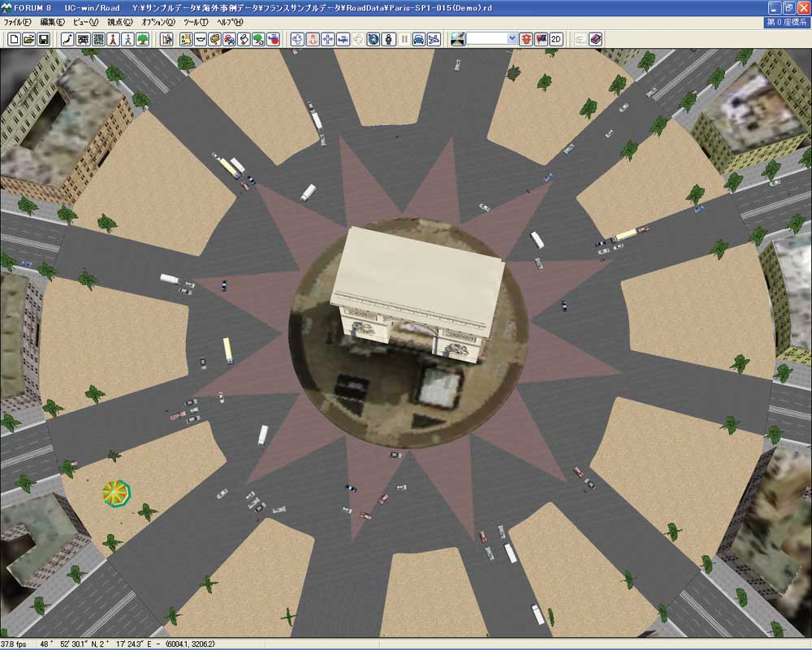Open the ファイル(F) menu

pyautogui.click(x=17, y=22)
